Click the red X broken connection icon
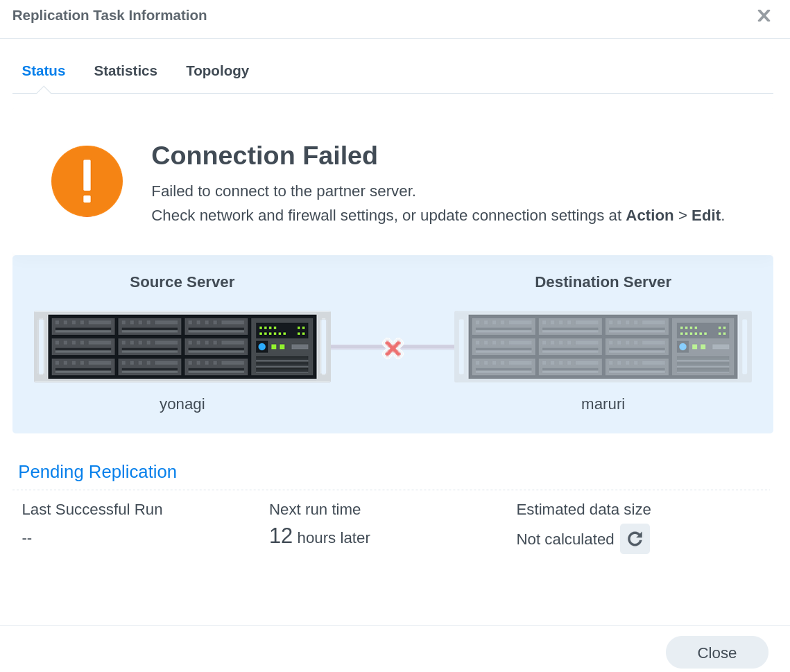 tap(393, 348)
